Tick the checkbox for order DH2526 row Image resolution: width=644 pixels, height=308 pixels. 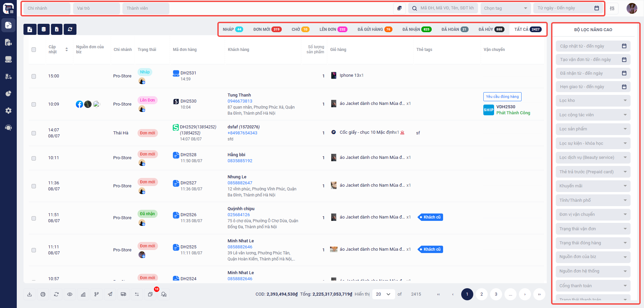pyautogui.click(x=34, y=218)
